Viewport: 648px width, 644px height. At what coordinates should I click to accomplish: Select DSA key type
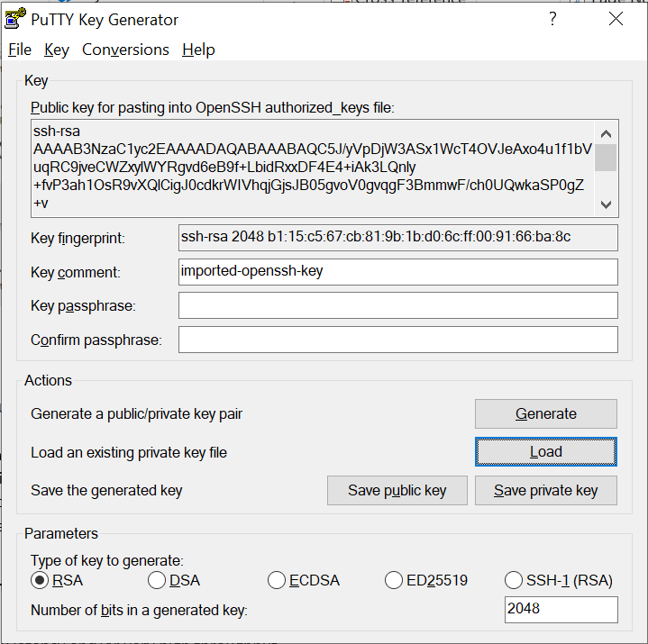[157, 580]
